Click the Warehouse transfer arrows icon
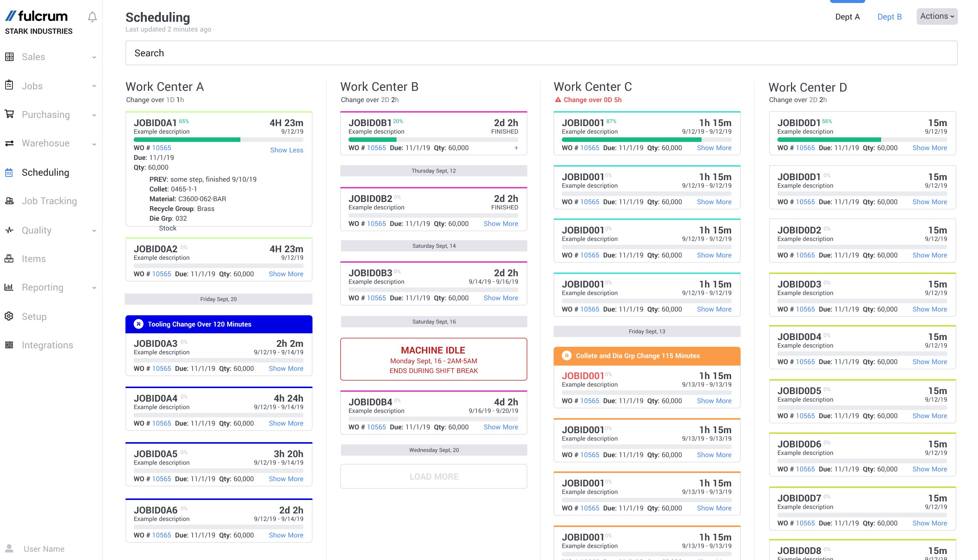The image size is (978, 560). tap(9, 143)
